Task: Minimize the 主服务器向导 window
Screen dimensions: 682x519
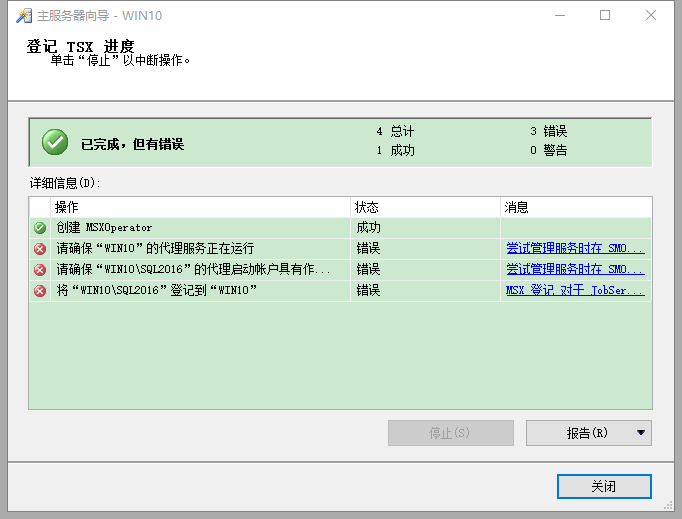Action: pos(559,16)
